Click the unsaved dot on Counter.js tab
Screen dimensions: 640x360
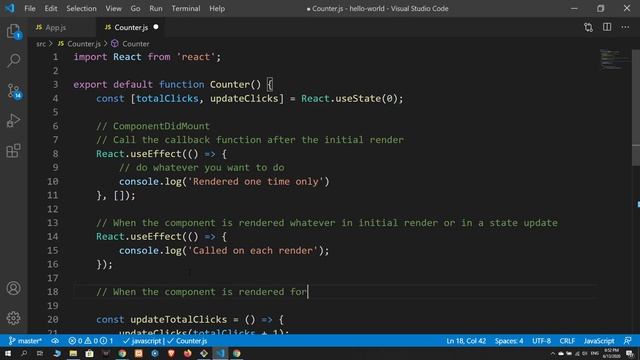pyautogui.click(x=156, y=27)
